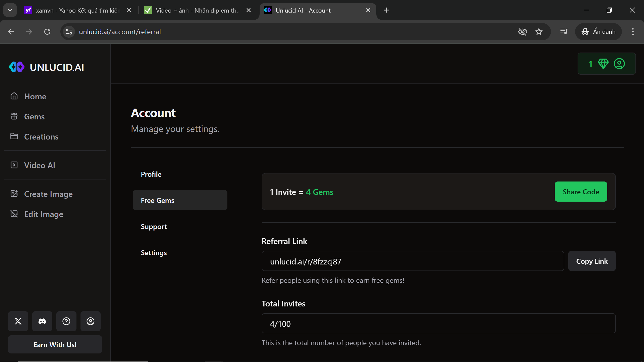Click the media control toolbar icon
Screen dimensions: 644x362
pyautogui.click(x=564, y=32)
